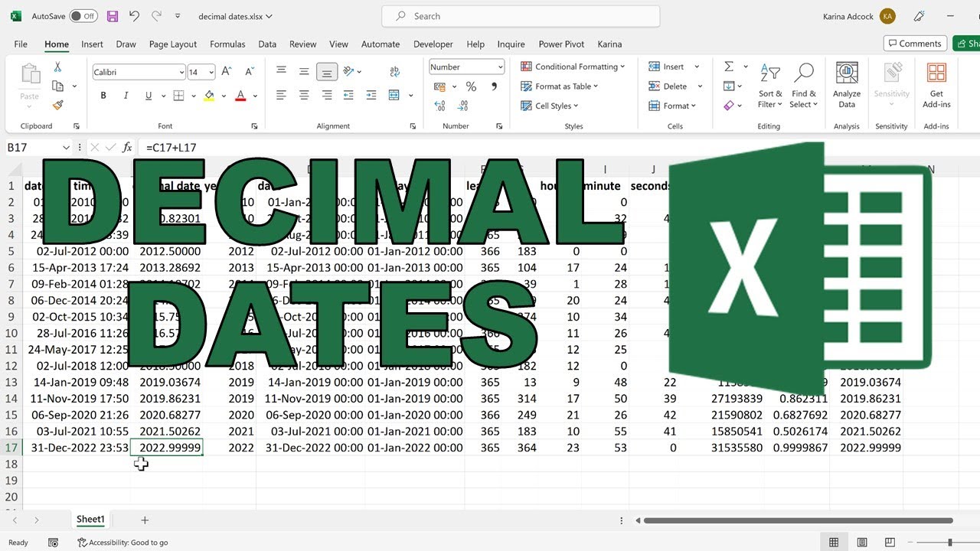Select the Format Painter brush
The height and width of the screenshot is (551, 980).
[57, 105]
